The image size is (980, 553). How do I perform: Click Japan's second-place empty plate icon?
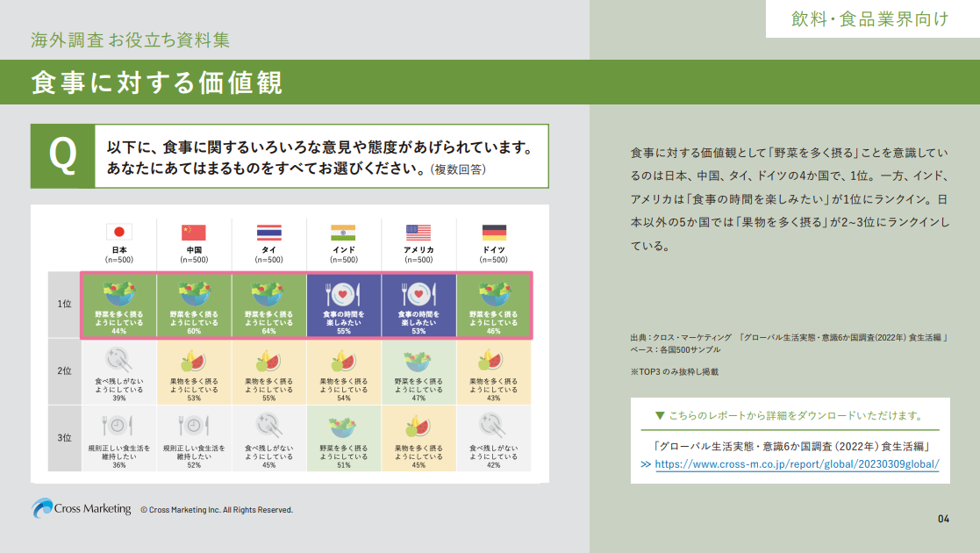(118, 360)
